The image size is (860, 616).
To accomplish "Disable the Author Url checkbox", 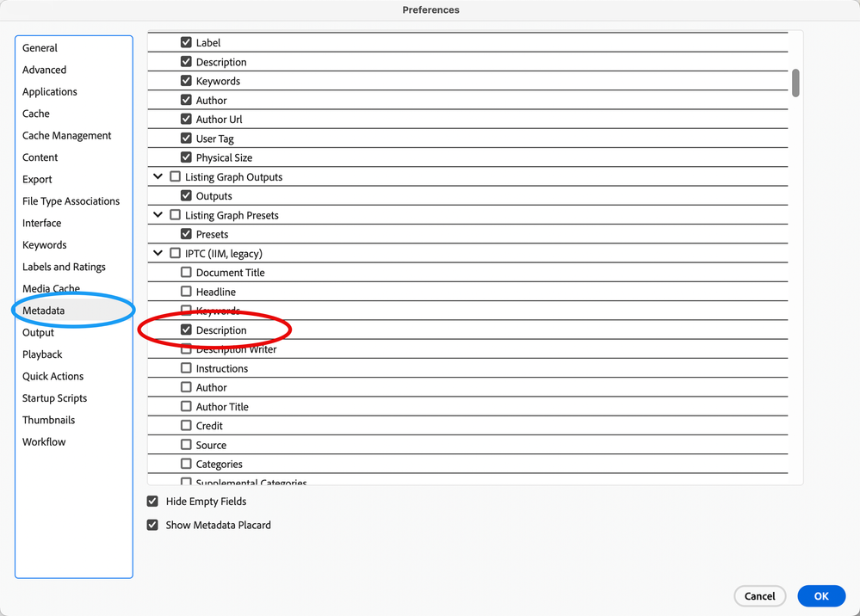I will pyautogui.click(x=186, y=120).
